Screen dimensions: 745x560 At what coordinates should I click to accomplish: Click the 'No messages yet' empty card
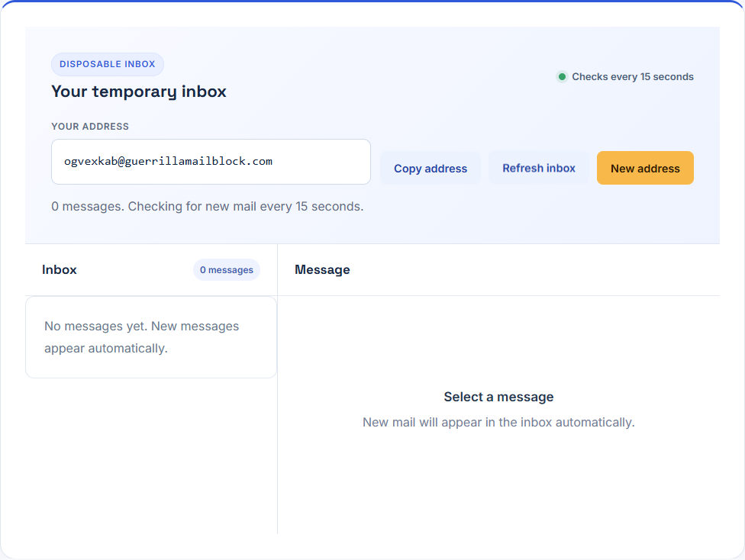pos(151,337)
